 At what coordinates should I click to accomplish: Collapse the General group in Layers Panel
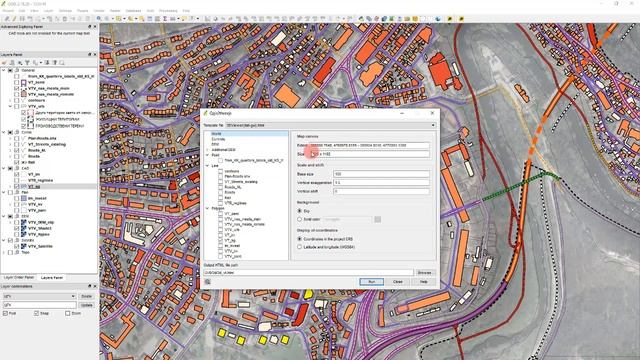pos(4,70)
